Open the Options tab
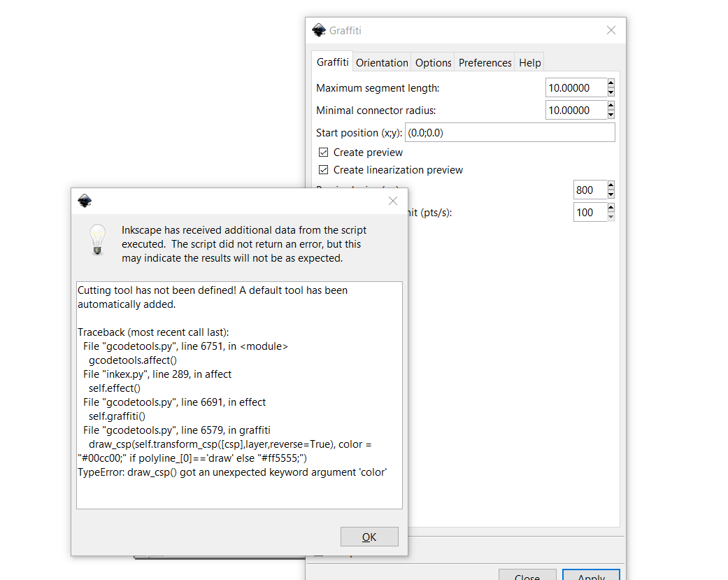 point(433,63)
